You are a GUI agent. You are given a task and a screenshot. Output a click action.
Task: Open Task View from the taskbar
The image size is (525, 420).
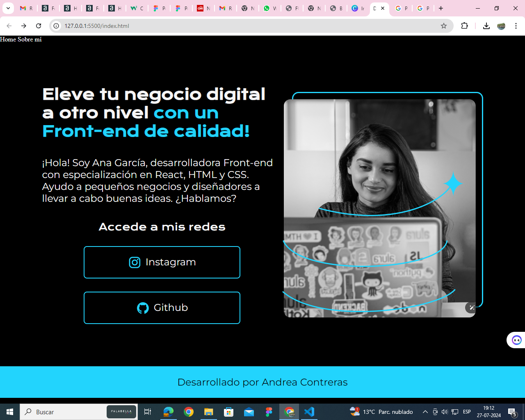(148, 412)
